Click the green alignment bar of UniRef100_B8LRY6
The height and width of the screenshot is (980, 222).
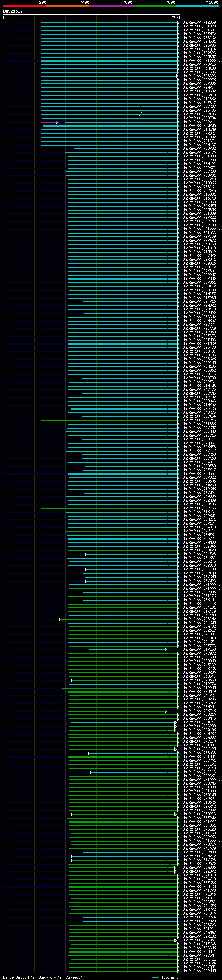(110, 420)
